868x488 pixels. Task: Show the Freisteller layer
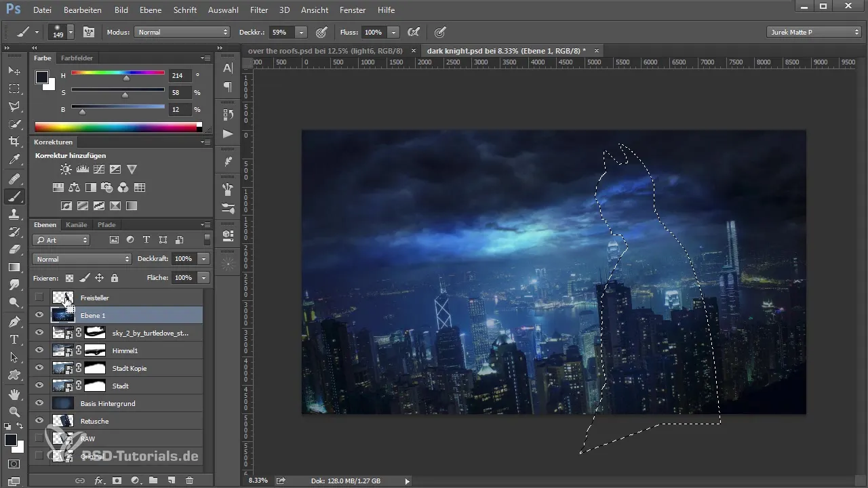pos(39,298)
